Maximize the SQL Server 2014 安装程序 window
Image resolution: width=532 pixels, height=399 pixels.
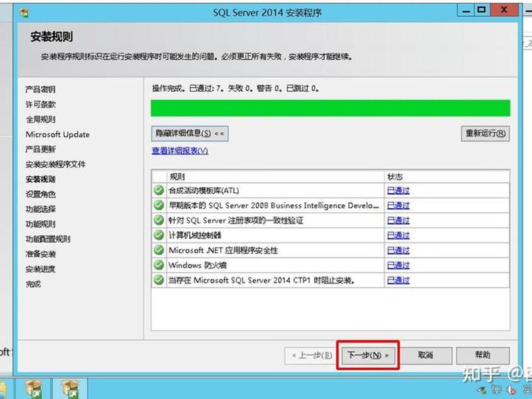[481, 11]
